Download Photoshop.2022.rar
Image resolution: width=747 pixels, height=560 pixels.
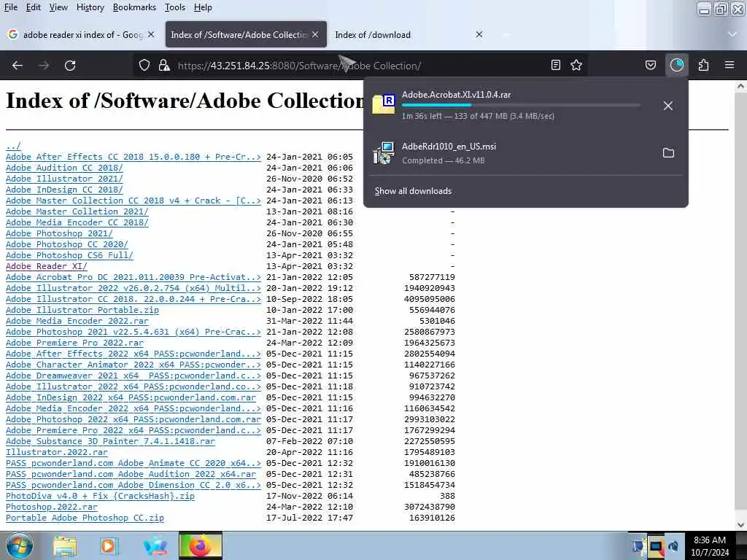52,507
